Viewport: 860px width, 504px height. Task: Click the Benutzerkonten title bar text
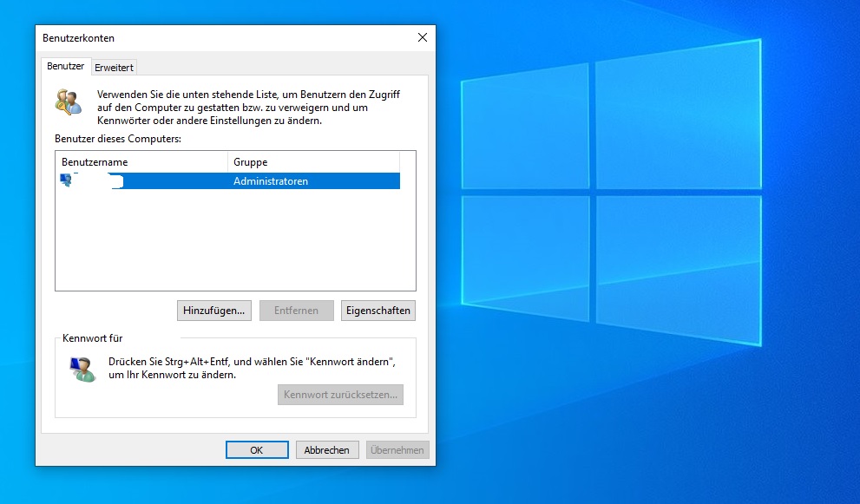78,38
